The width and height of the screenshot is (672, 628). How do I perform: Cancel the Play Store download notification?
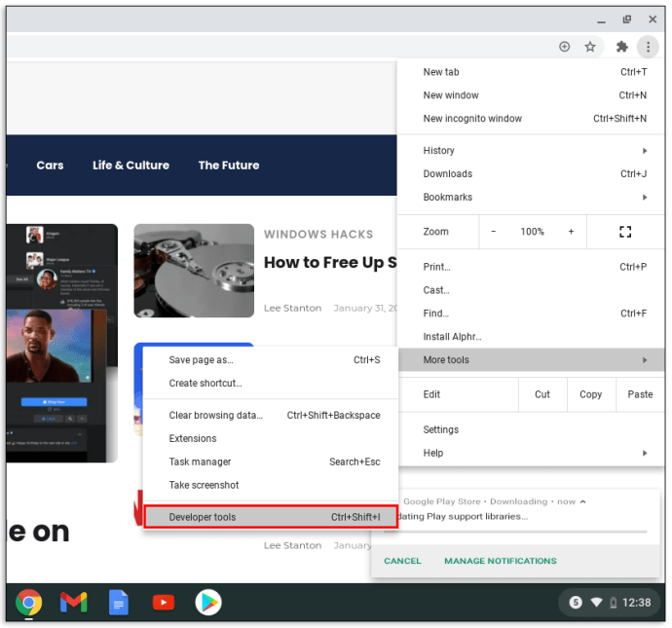click(402, 561)
